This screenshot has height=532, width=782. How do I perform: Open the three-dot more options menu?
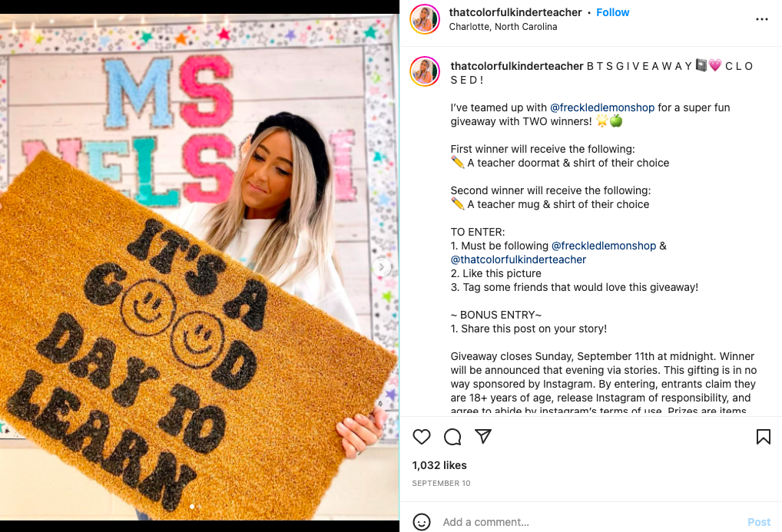click(761, 19)
